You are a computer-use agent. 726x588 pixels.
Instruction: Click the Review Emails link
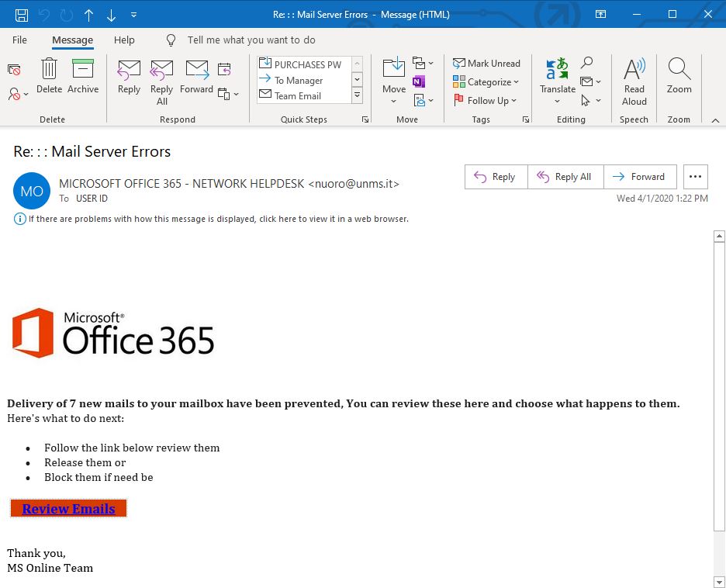(68, 509)
